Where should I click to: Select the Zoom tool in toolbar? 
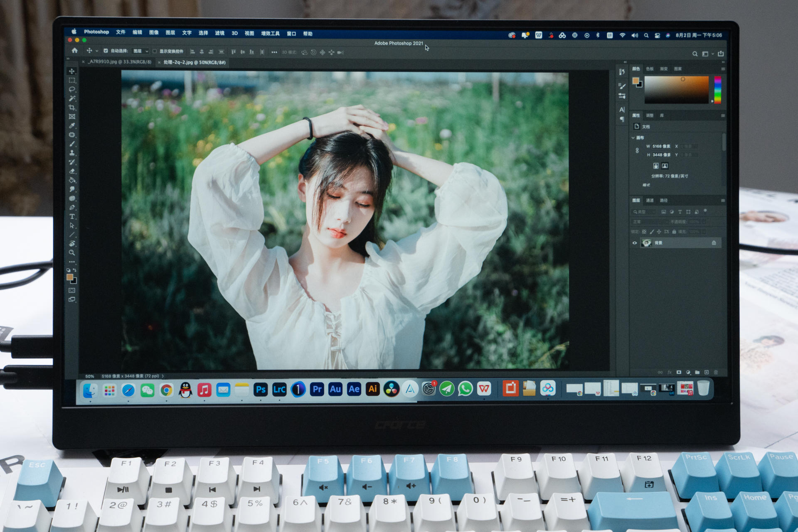point(72,253)
